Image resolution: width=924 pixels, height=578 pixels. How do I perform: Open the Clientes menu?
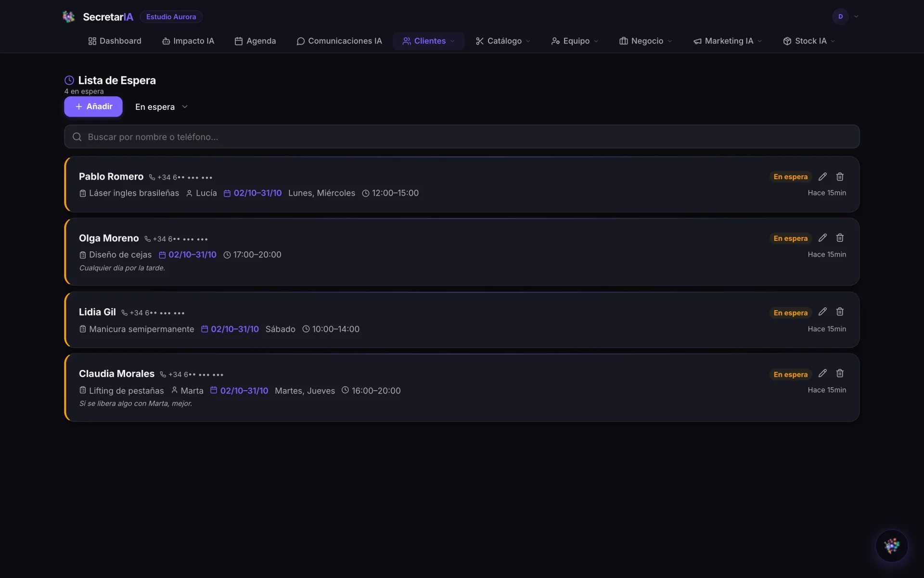[x=428, y=41]
